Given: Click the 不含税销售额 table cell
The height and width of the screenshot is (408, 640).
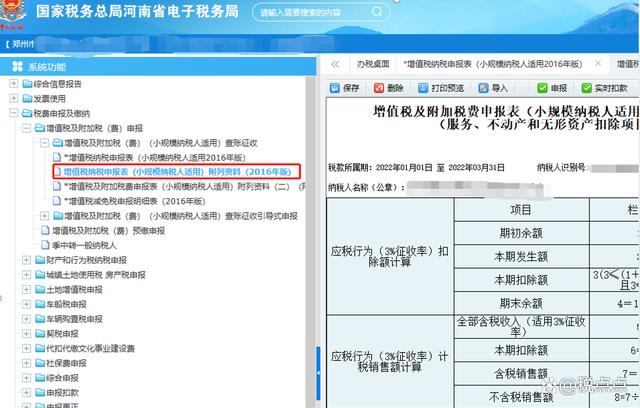Looking at the screenshot, I should coord(521,397).
